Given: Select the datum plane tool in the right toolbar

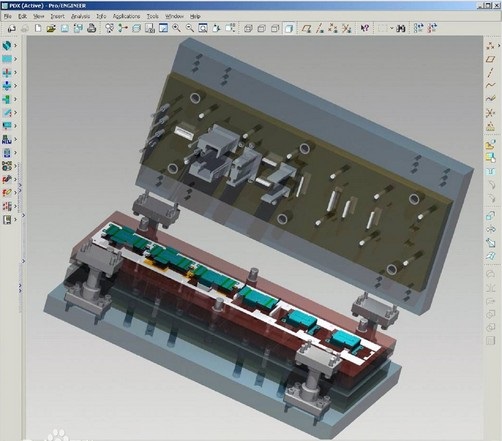Looking at the screenshot, I should click(490, 59).
